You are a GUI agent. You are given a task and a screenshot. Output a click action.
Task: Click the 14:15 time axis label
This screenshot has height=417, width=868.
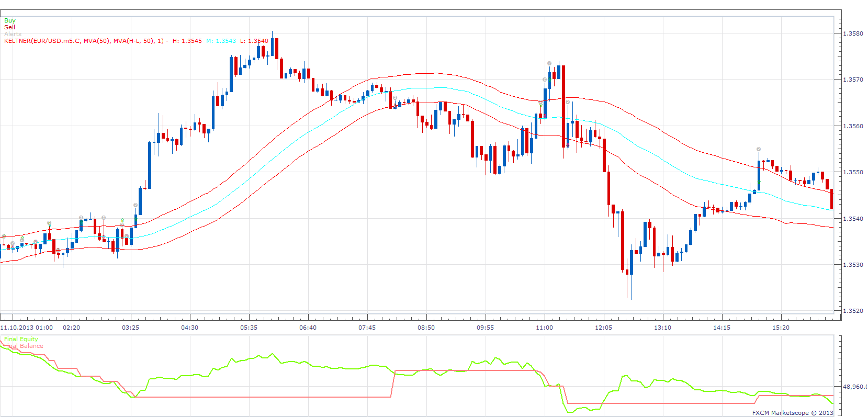point(722,328)
